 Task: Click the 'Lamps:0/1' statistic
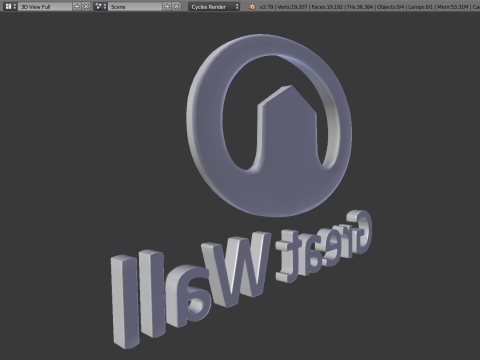[420, 7]
